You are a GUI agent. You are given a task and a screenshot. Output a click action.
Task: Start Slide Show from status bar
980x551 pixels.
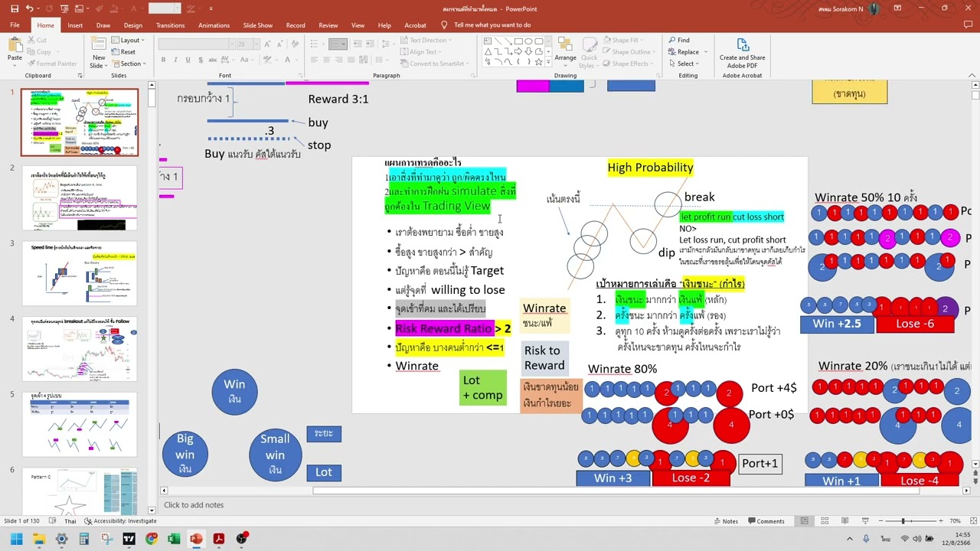[864, 521]
